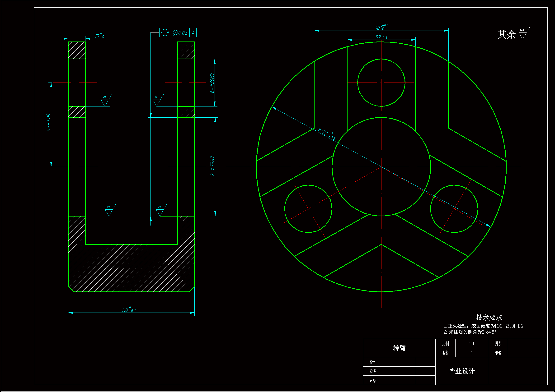
Task: Select the 64±0.08 vertical dimension text
Action: (x=49, y=122)
